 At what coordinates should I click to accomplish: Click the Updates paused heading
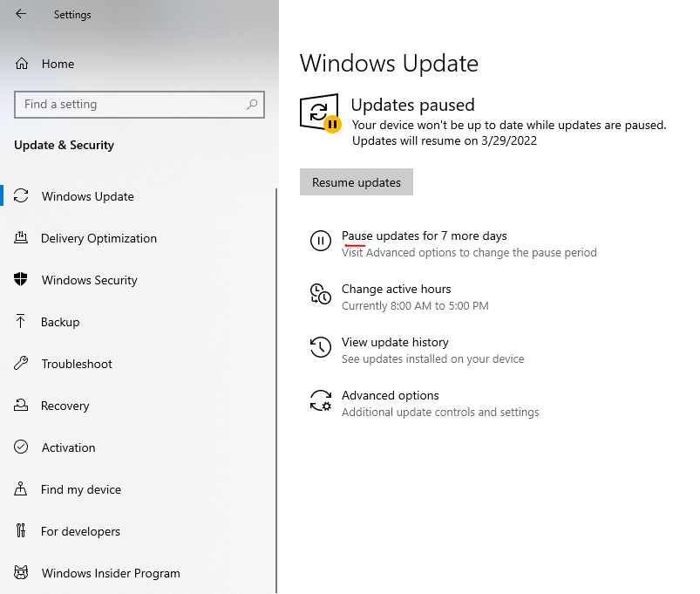[412, 105]
